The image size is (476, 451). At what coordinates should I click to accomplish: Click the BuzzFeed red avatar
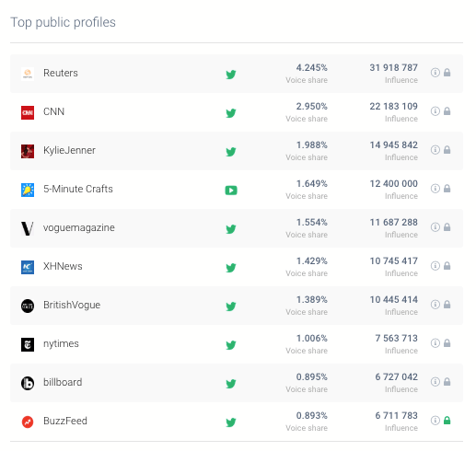[28, 422]
